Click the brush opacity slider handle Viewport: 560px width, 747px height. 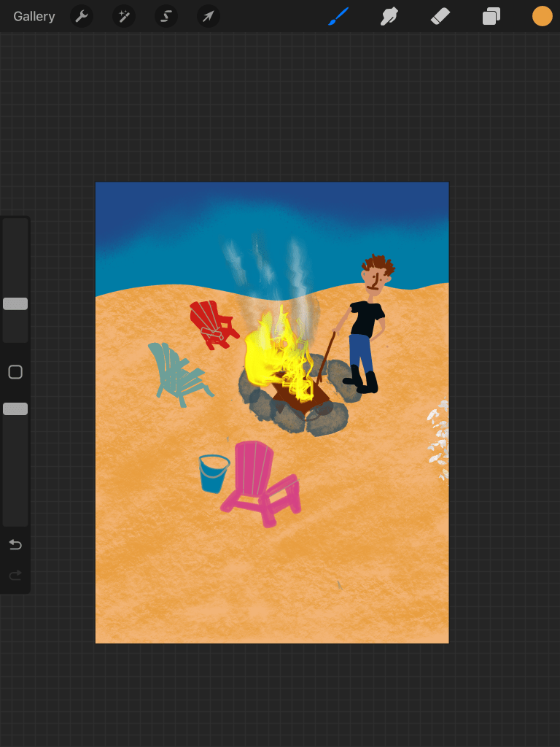15,409
